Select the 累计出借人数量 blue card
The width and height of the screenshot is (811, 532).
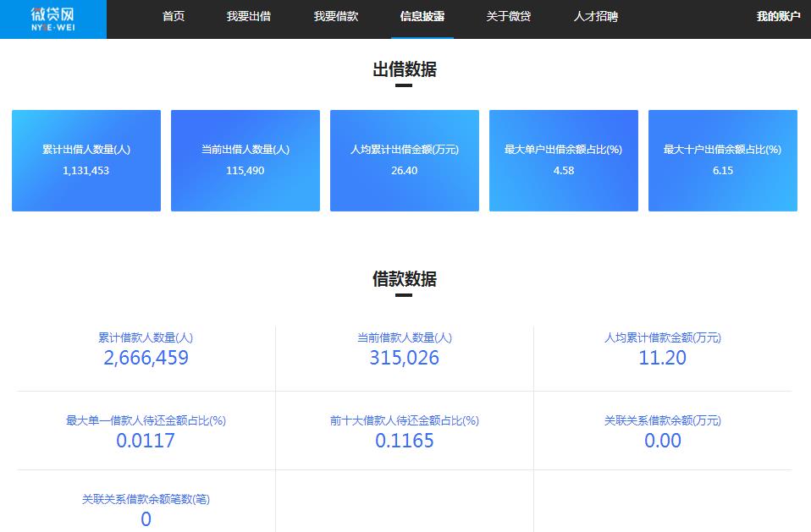pyautogui.click(x=86, y=160)
